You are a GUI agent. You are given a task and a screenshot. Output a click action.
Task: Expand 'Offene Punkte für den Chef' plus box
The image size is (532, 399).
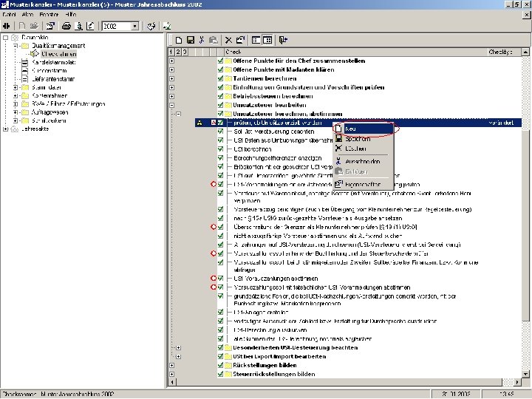pos(172,61)
